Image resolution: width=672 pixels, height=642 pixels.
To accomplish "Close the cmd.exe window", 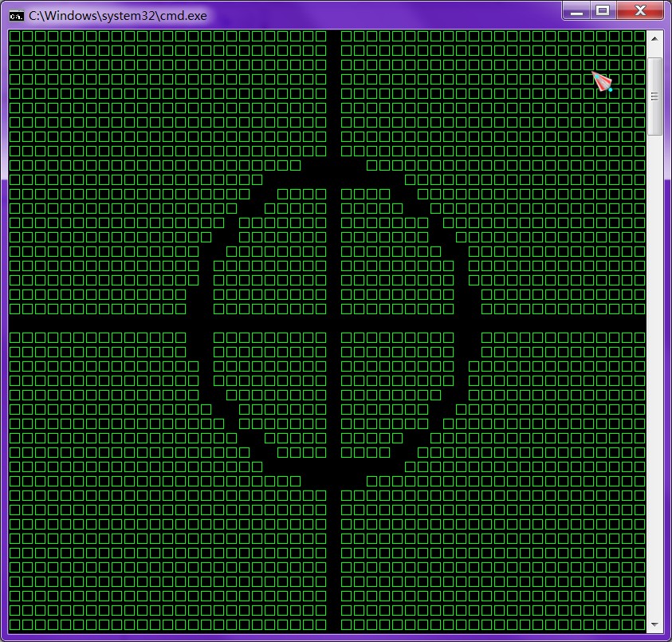I will click(640, 10).
